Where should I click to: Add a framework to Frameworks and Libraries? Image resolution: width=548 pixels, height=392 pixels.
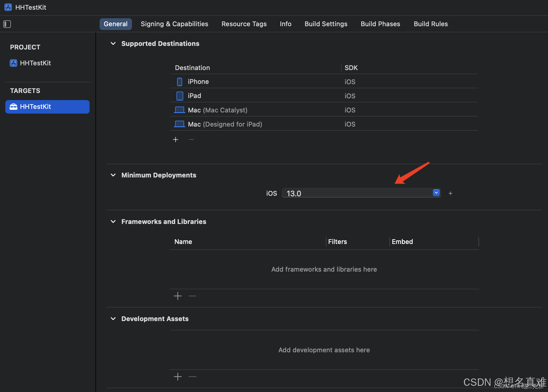(x=178, y=296)
